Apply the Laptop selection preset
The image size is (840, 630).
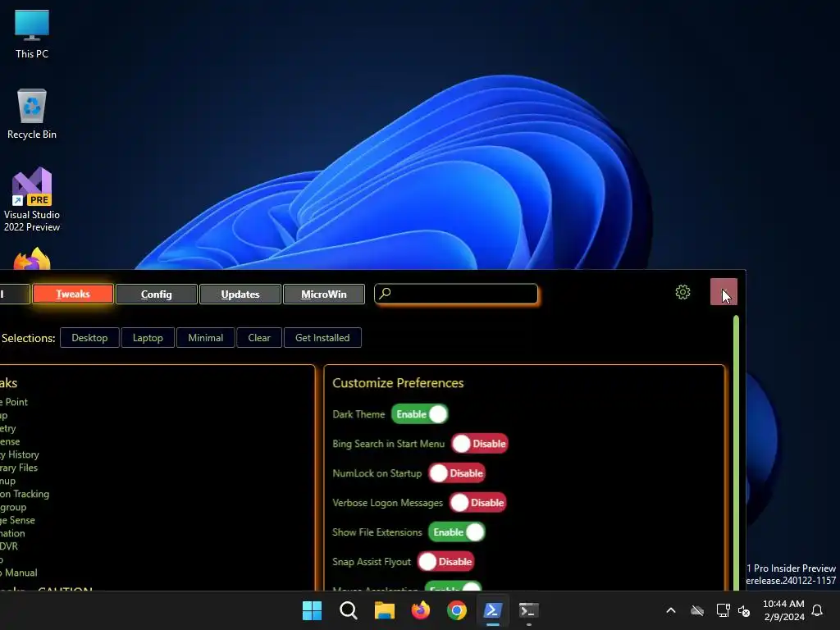click(x=148, y=337)
